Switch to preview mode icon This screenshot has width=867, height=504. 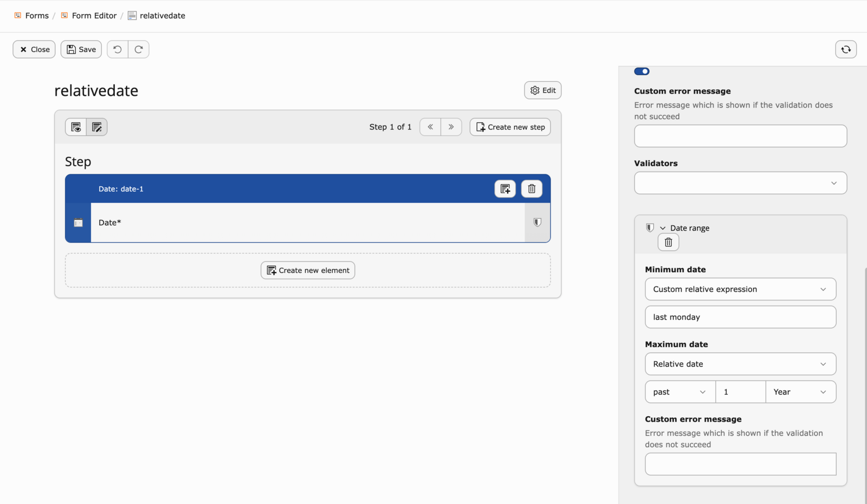pyautogui.click(x=76, y=127)
